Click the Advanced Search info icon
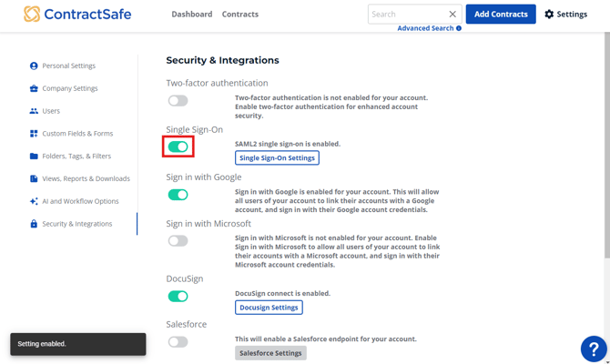Image resolution: width=610 pixels, height=364 pixels. coord(459,28)
